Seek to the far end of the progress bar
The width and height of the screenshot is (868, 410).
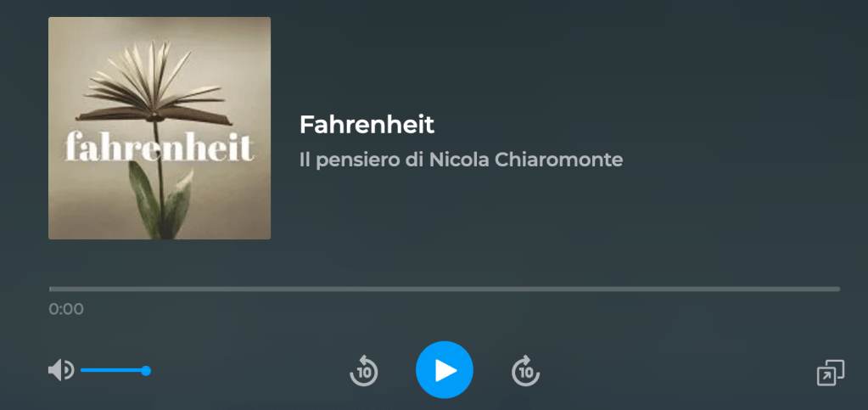tap(838, 289)
